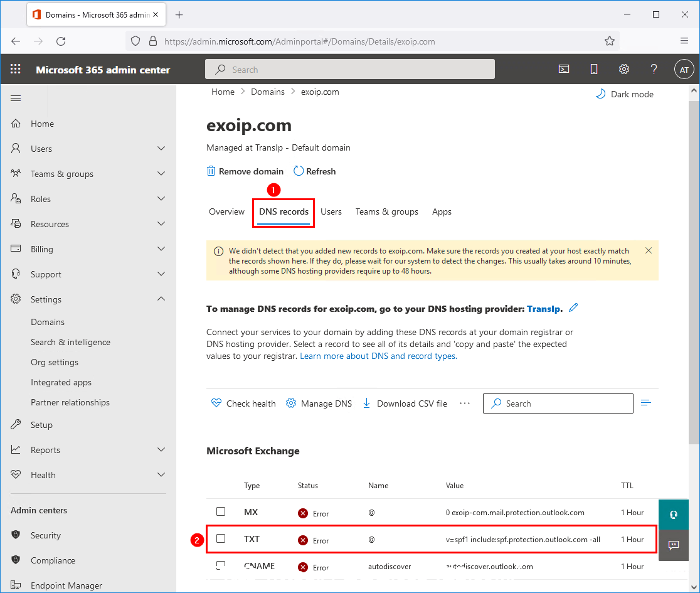Image resolution: width=700 pixels, height=593 pixels.
Task: Edit DNS hosting provider pencil icon
Action: coord(573,307)
